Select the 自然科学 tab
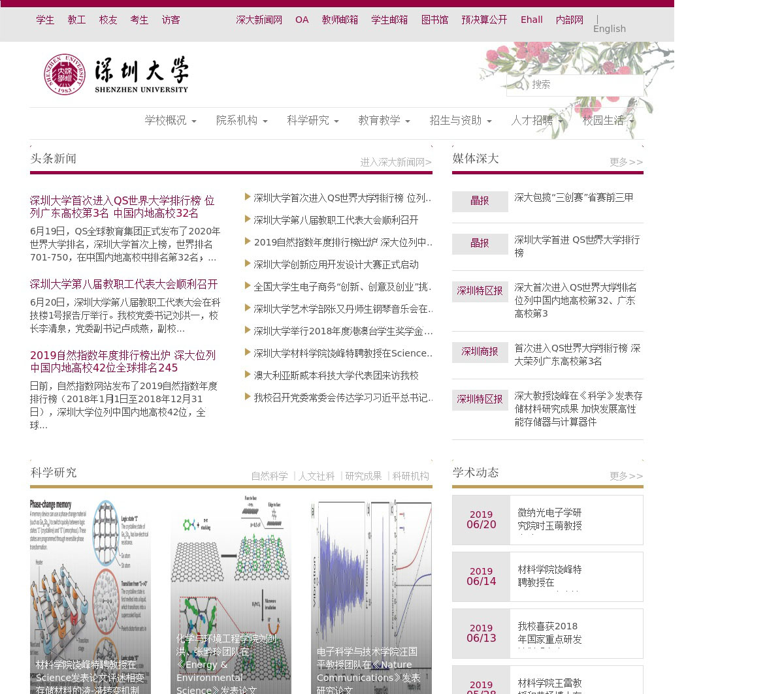Screen dimensions: 784x694 pyautogui.click(x=269, y=477)
